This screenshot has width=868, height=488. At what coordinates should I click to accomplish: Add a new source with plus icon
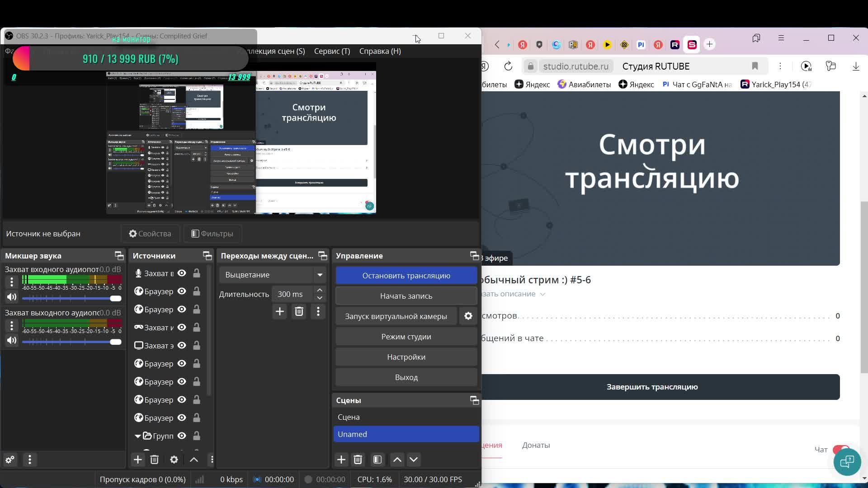tap(138, 460)
